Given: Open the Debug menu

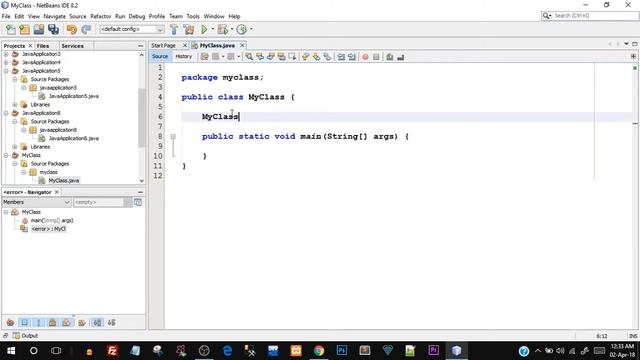Looking at the screenshot, I should 137,16.
